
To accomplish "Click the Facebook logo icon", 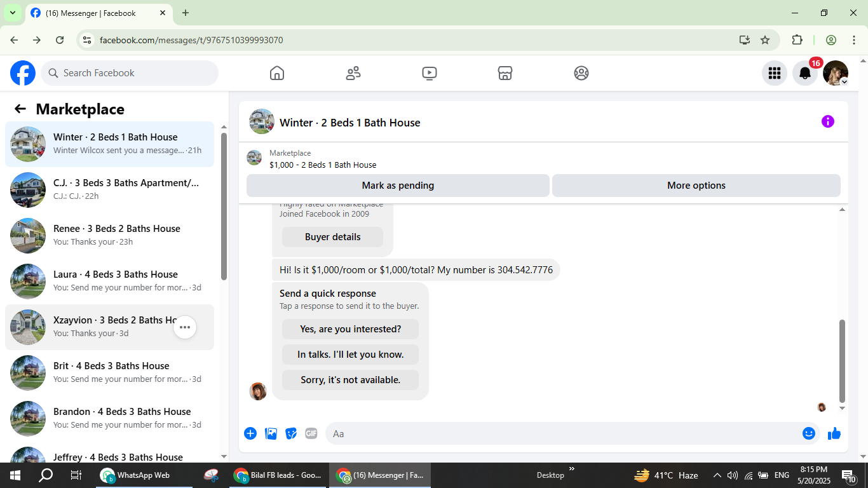I will [23, 73].
